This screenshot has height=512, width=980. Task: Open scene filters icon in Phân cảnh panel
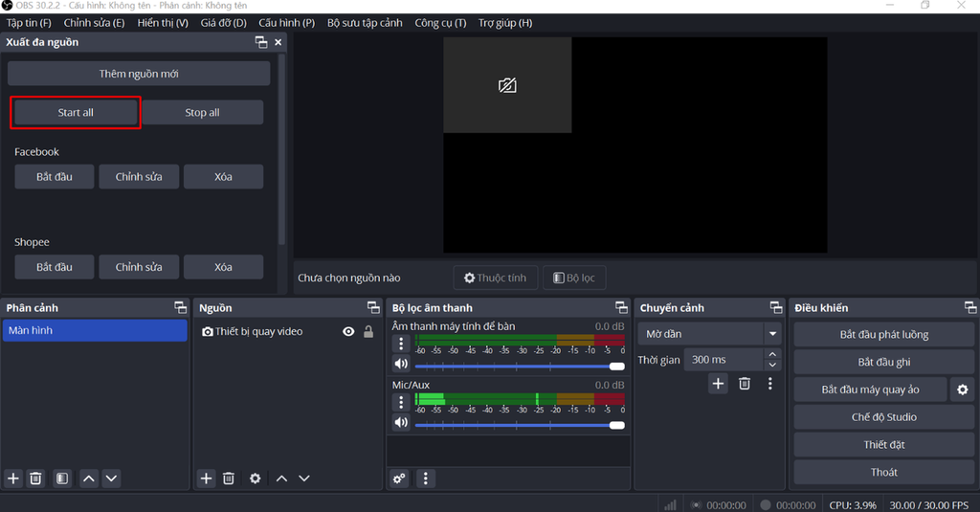62,479
